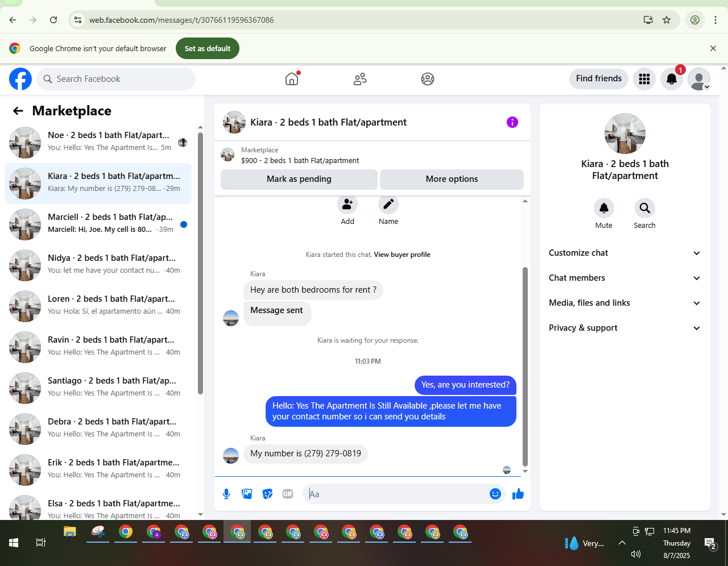Open the notifications bell icon
The image size is (728, 566).
672,79
